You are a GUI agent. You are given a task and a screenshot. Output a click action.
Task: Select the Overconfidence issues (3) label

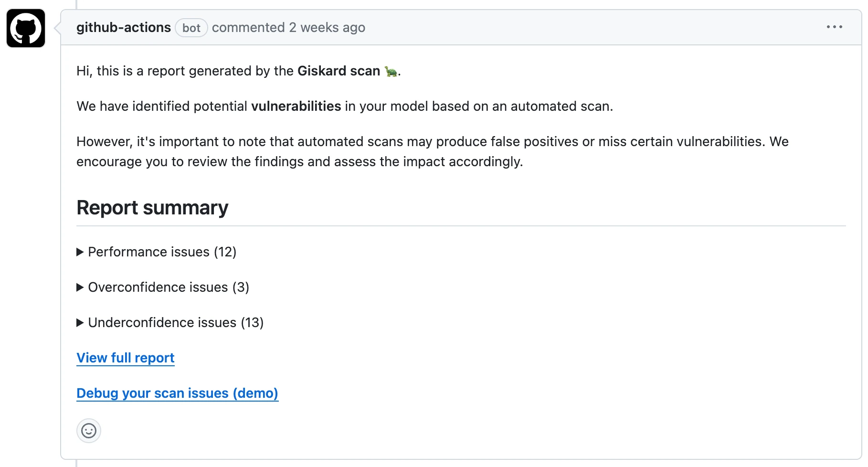click(x=169, y=287)
